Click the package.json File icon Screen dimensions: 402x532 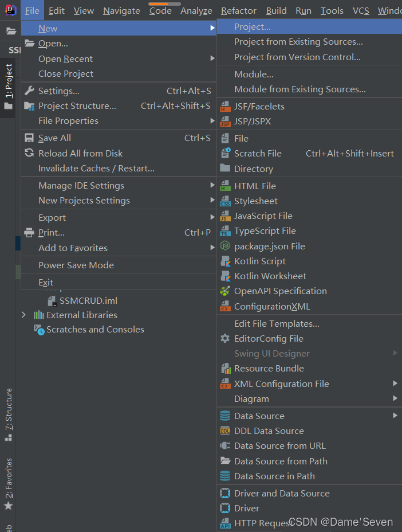point(225,245)
